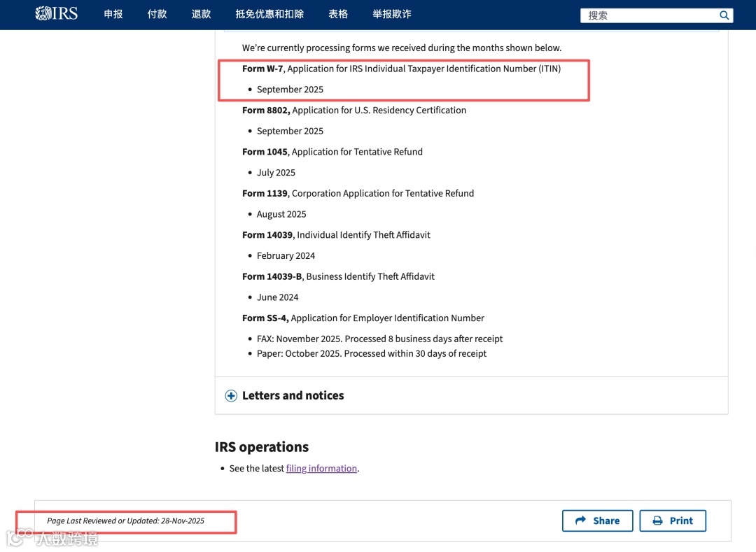This screenshot has width=756, height=552.
Task: Click the Form 1045 heading text
Action: 332,152
